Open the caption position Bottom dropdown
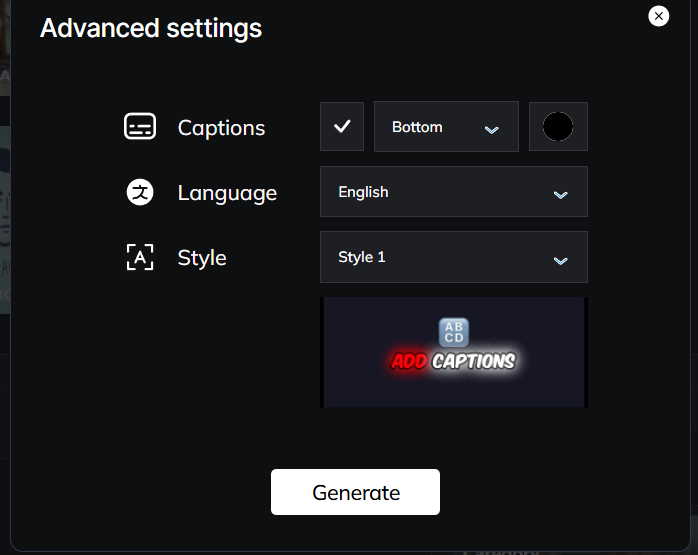Viewport: 698px width, 555px height. [446, 126]
